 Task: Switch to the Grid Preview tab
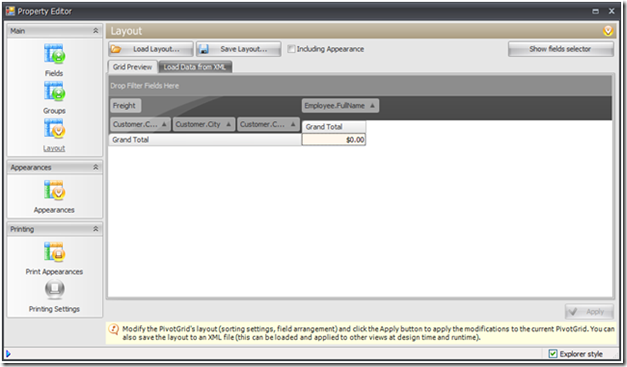pos(132,67)
